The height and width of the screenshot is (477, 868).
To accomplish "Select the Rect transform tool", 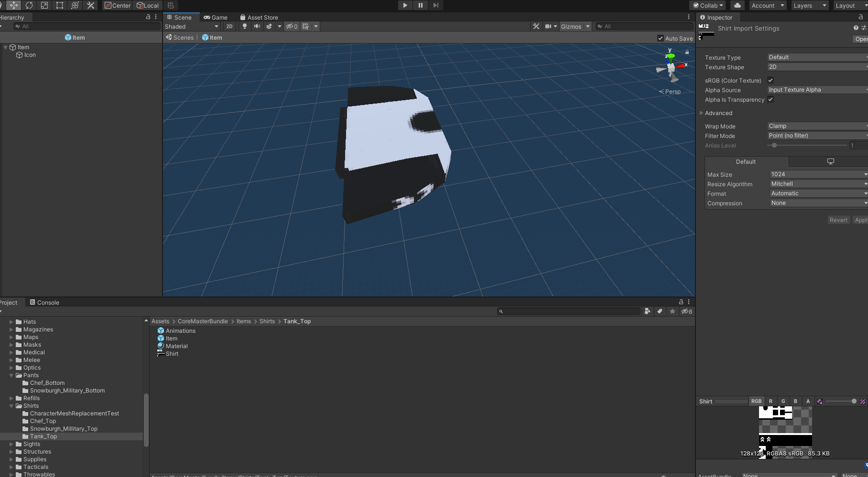I will [60, 5].
